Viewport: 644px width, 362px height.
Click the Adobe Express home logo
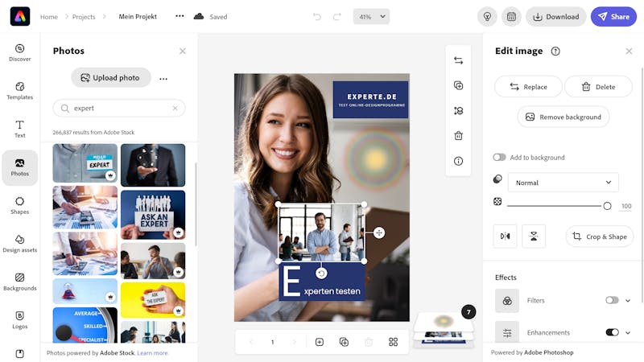point(19,16)
